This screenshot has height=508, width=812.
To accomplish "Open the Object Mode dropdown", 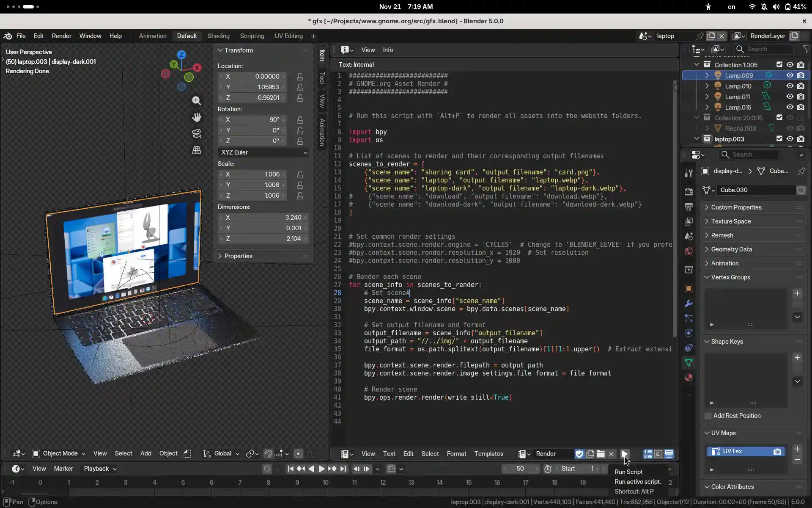I will (59, 453).
